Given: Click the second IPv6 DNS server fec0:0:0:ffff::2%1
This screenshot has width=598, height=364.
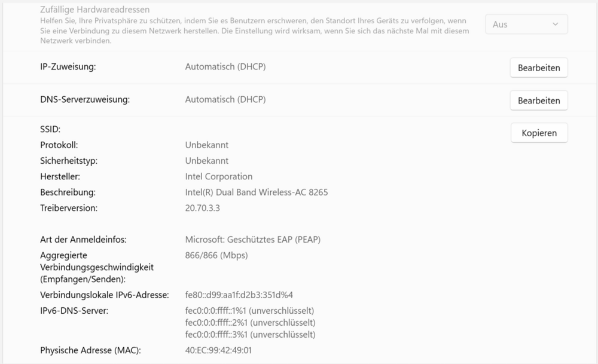Looking at the screenshot, I should 250,323.
